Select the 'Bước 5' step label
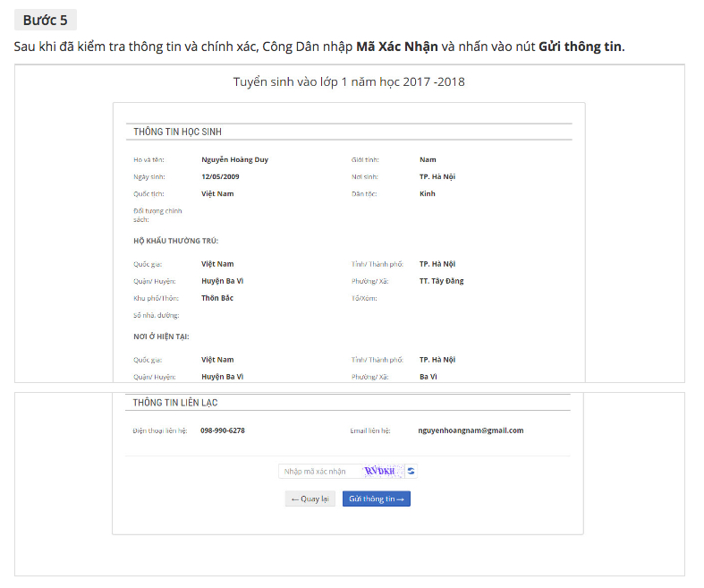 tap(45, 21)
